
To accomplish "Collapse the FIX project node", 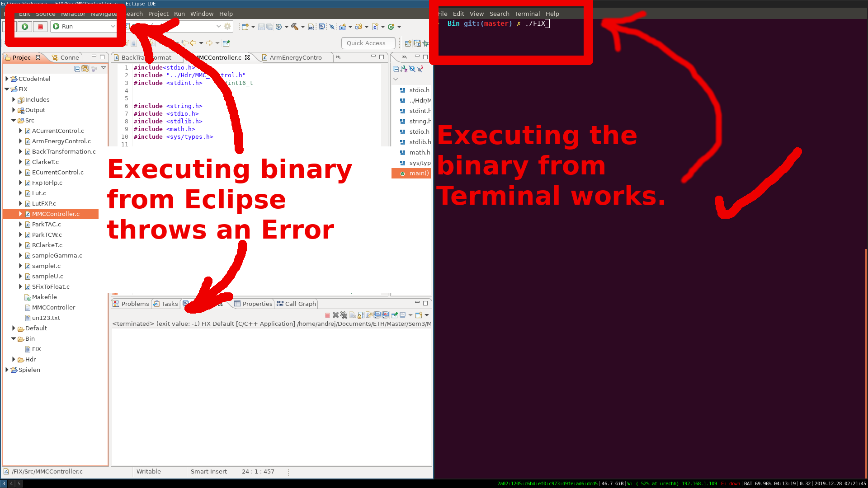I will pyautogui.click(x=7, y=89).
